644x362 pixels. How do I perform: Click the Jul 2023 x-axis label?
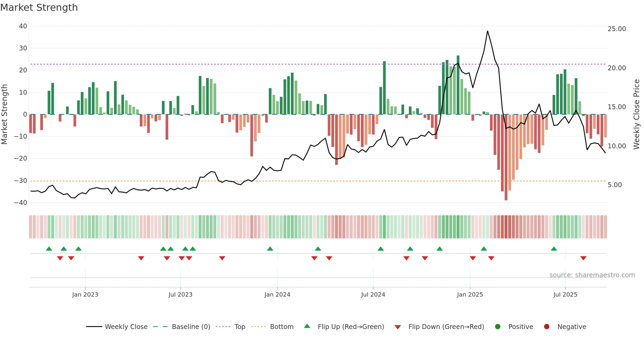180,294
